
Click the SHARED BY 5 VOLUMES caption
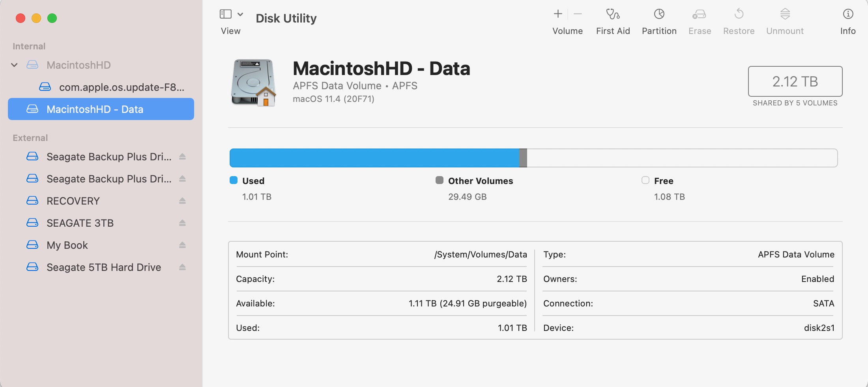tap(795, 103)
